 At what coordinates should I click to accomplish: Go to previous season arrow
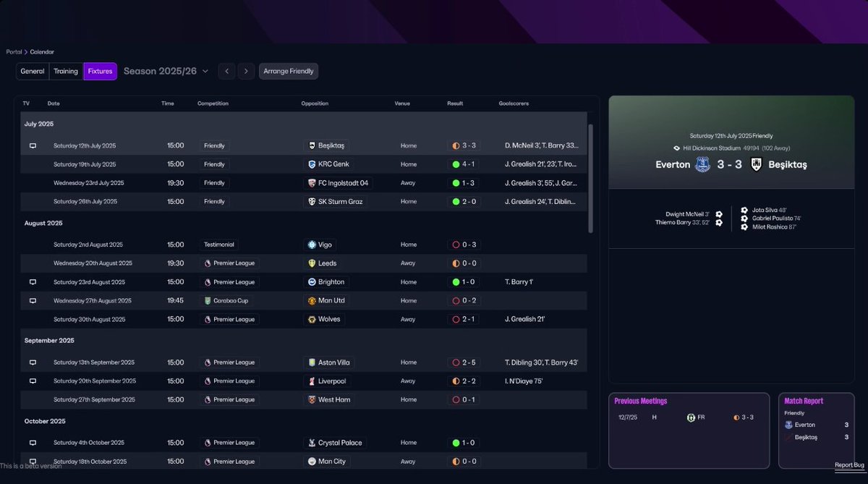(x=227, y=71)
